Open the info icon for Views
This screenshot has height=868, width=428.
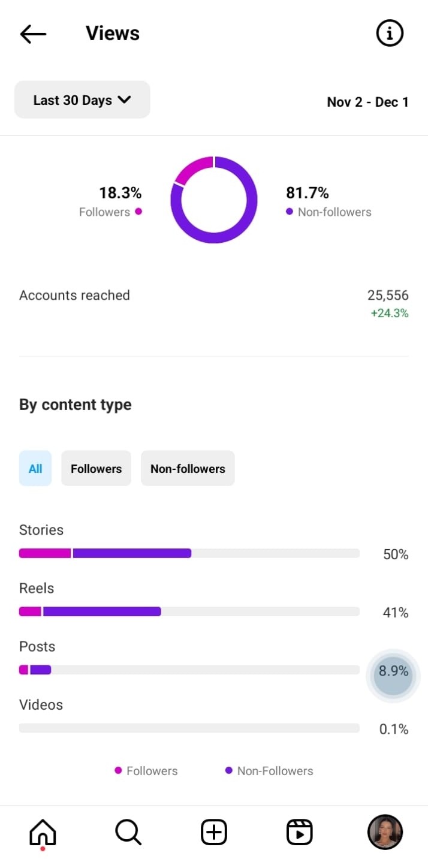pyautogui.click(x=390, y=34)
